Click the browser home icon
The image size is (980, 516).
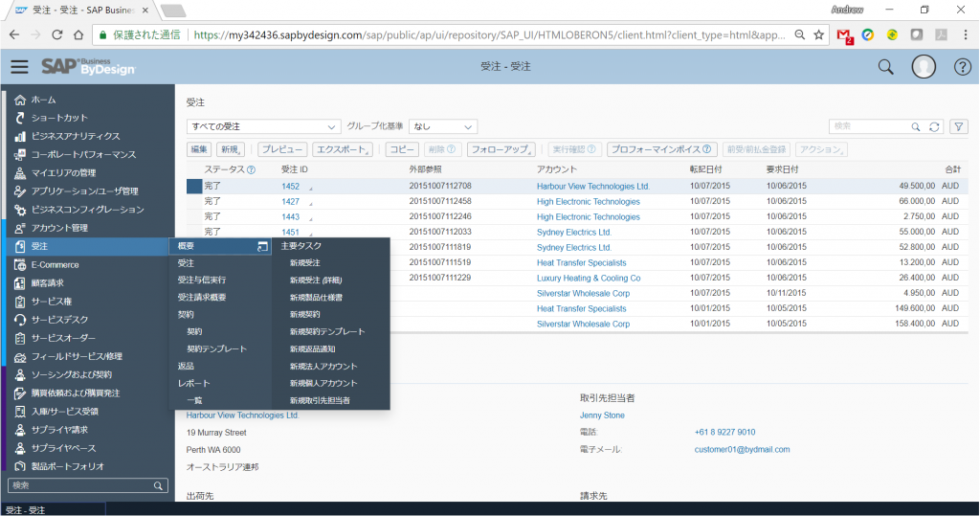click(78, 35)
